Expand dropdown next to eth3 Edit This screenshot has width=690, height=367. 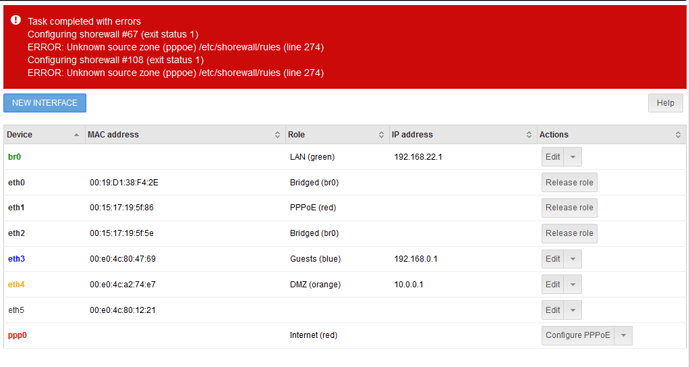[573, 259]
